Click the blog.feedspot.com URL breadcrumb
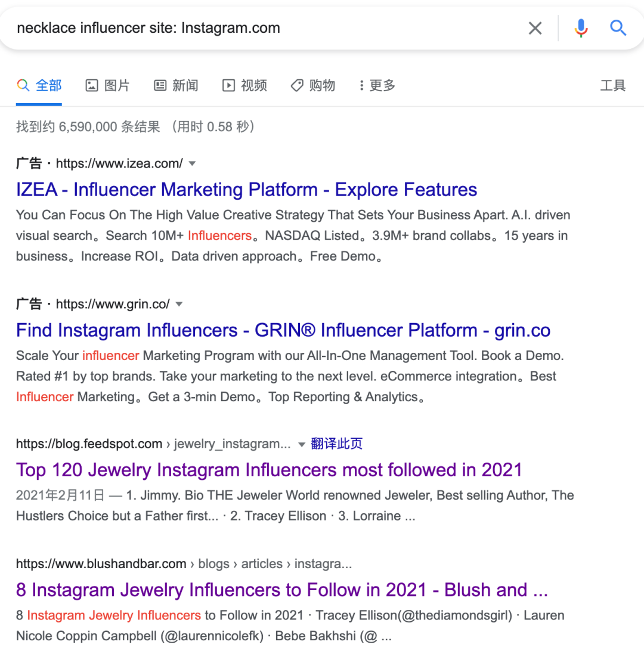Screen dimensions: 644x645 click(x=89, y=444)
